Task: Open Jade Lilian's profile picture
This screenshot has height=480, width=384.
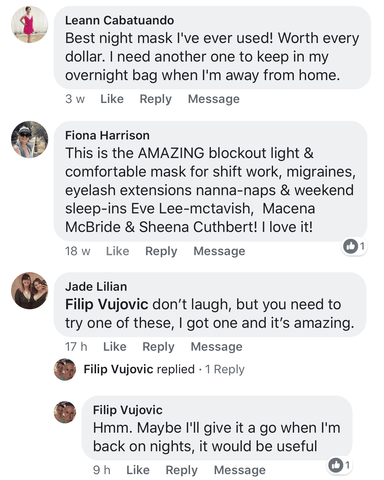Action: 29,291
